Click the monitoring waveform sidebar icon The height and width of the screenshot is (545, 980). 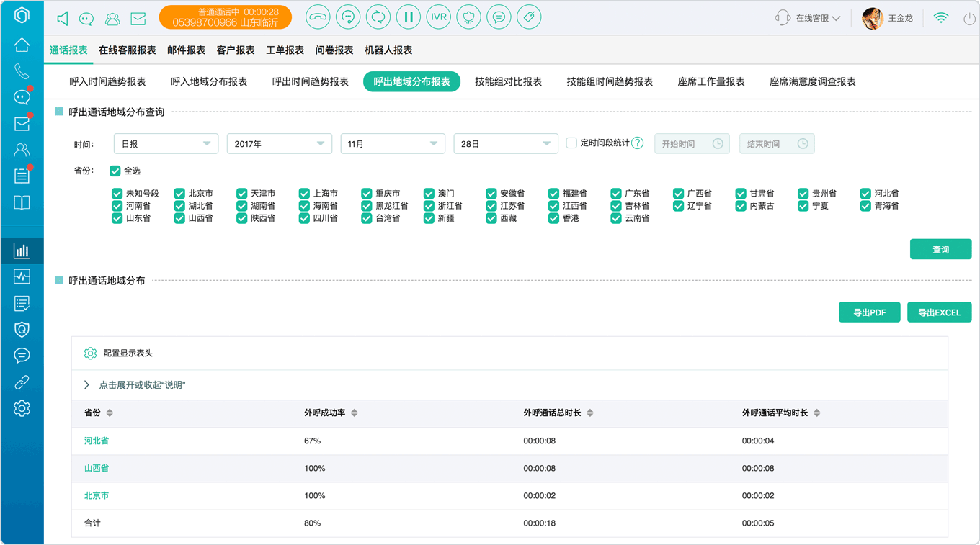tap(22, 276)
